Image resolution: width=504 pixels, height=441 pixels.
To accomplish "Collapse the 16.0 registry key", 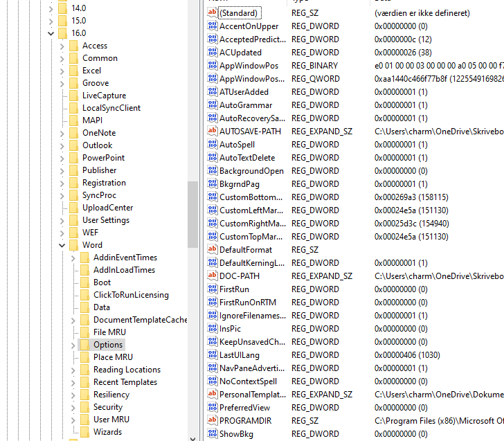I will click(x=51, y=33).
